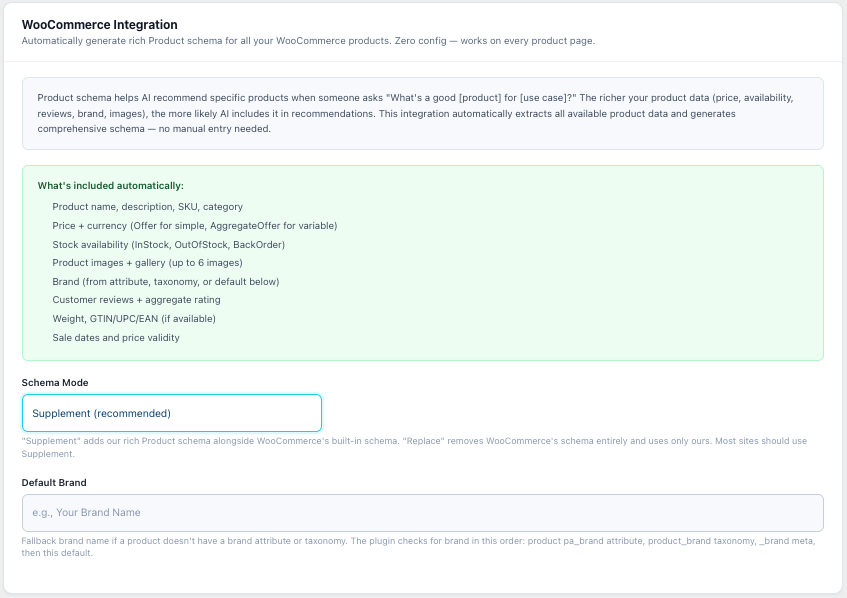Click the Supplement mode helper description text
This screenshot has height=598, width=847.
pos(420,447)
